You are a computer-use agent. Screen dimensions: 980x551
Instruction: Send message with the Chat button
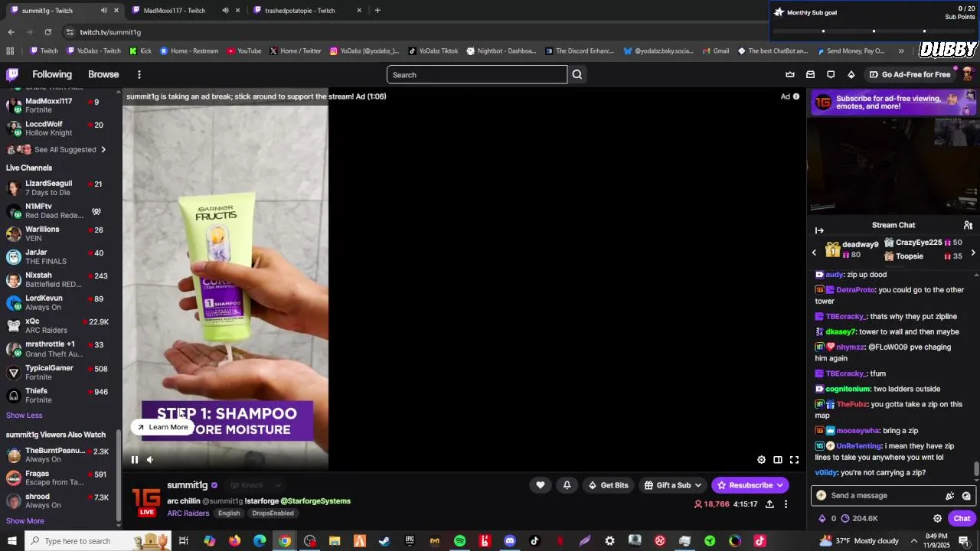tap(962, 518)
